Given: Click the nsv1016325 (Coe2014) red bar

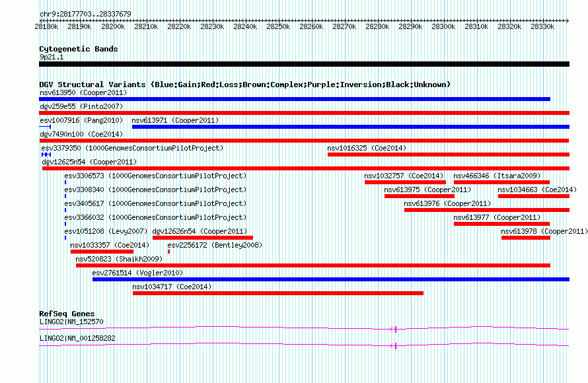Looking at the screenshot, I should [449, 155].
